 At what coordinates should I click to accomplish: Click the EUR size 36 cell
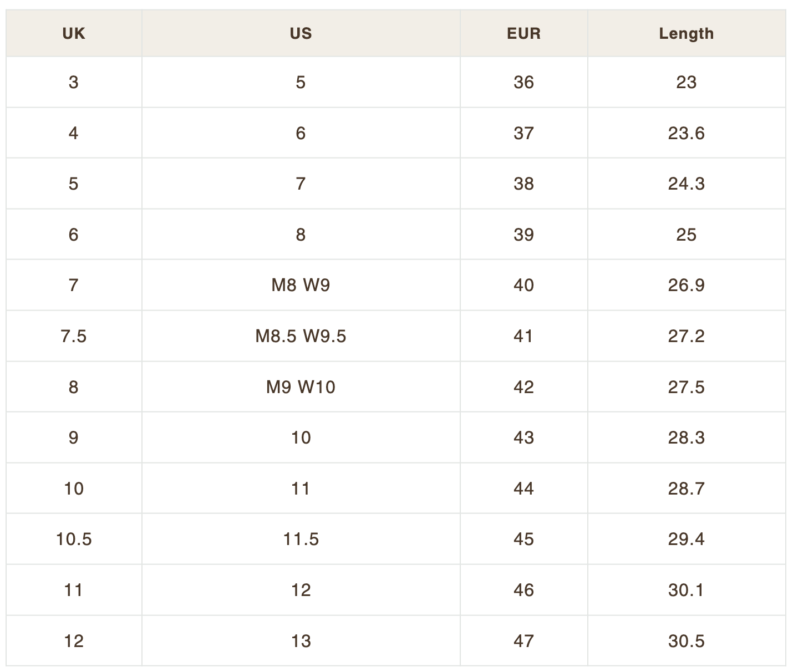(524, 82)
